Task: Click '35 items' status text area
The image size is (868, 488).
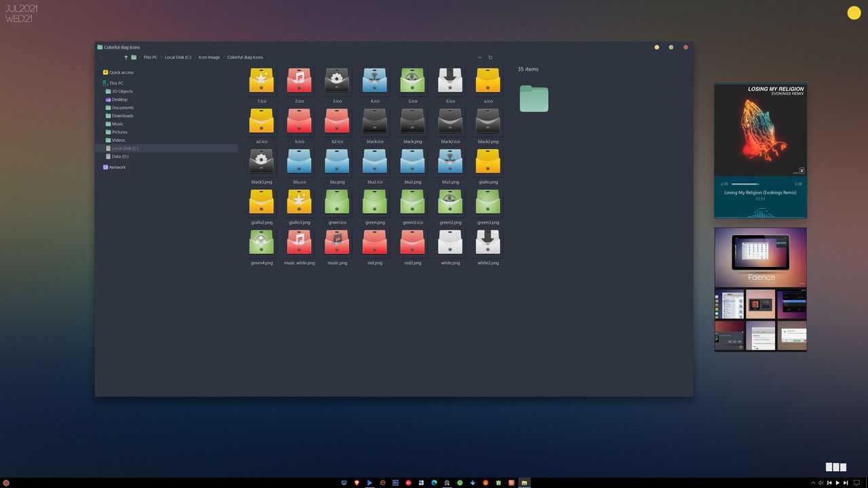Action: [528, 69]
